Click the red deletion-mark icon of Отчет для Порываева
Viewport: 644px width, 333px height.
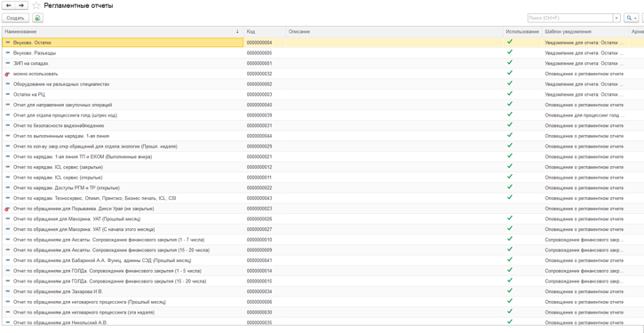tap(7, 209)
